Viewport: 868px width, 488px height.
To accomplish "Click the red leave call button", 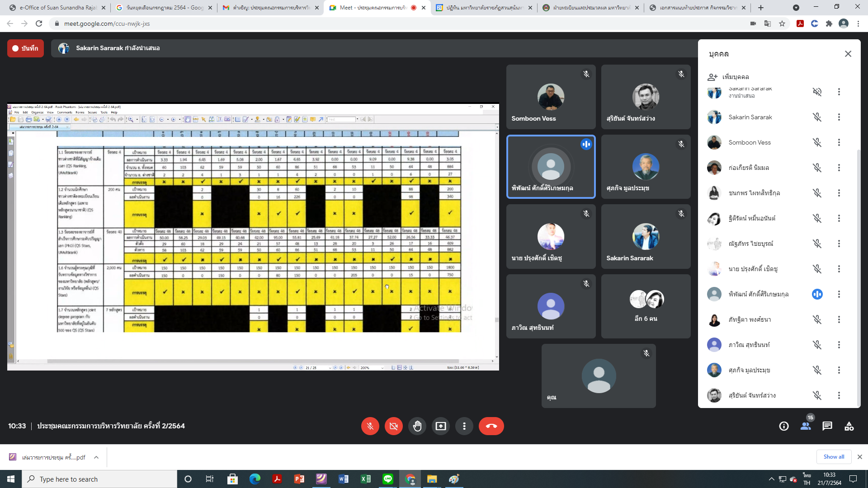I will 491,426.
